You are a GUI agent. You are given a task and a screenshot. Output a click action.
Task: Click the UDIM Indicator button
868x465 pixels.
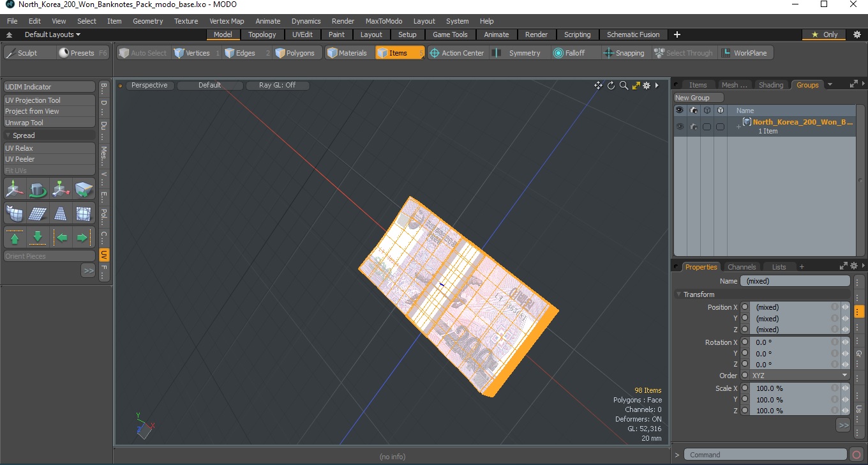49,87
